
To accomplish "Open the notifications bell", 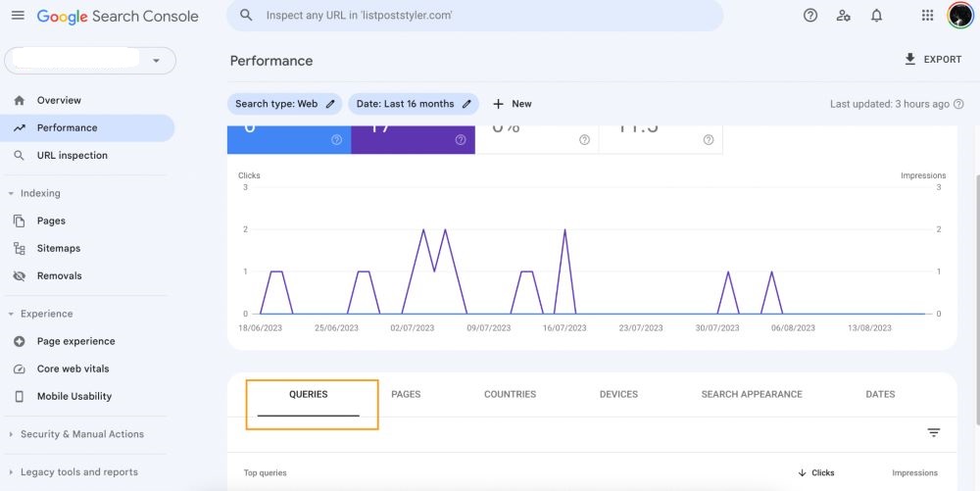I will coord(877,16).
